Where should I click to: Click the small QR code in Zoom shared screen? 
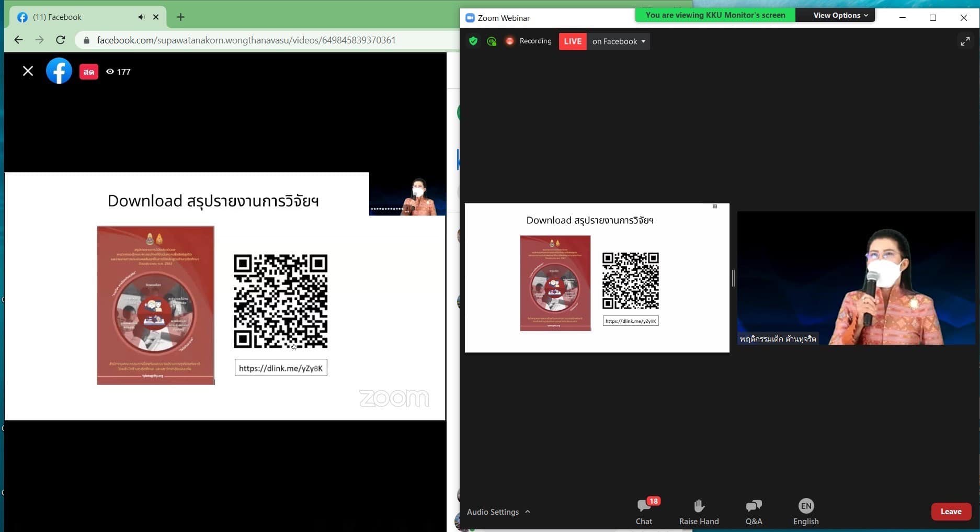[x=630, y=280]
